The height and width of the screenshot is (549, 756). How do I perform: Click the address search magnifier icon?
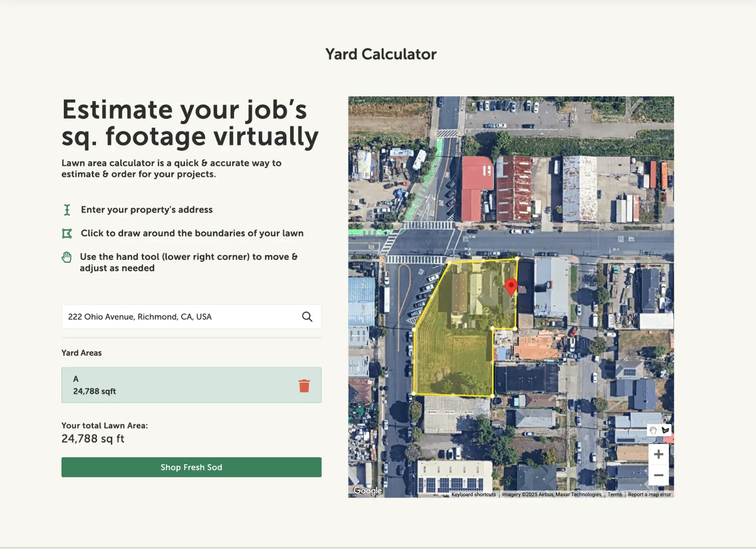(x=307, y=317)
